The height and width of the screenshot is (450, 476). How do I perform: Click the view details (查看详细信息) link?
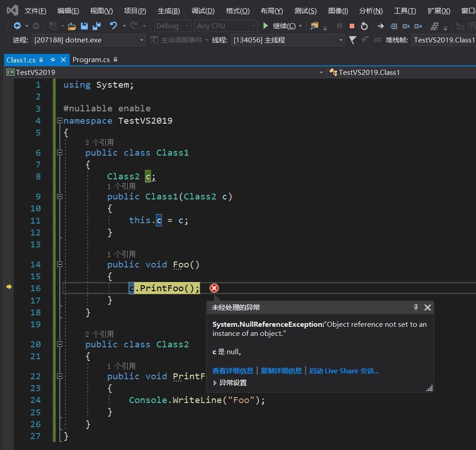pyautogui.click(x=233, y=371)
